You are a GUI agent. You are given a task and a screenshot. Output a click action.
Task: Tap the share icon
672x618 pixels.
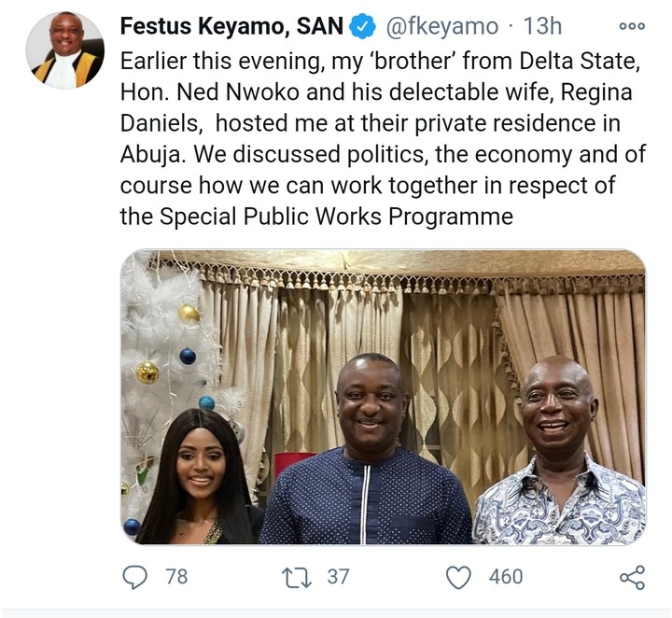[631, 577]
